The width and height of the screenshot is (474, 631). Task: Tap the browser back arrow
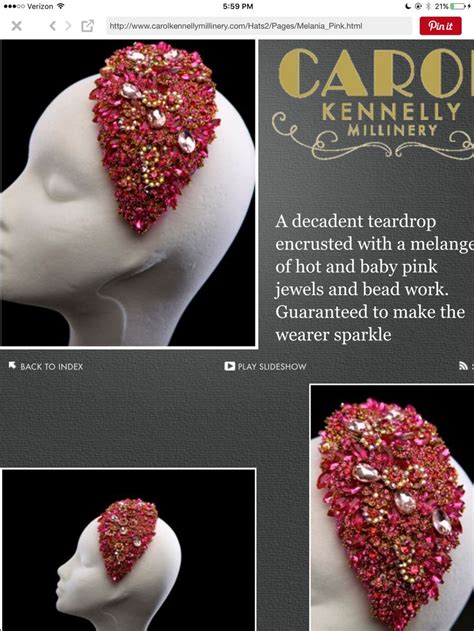[52, 26]
